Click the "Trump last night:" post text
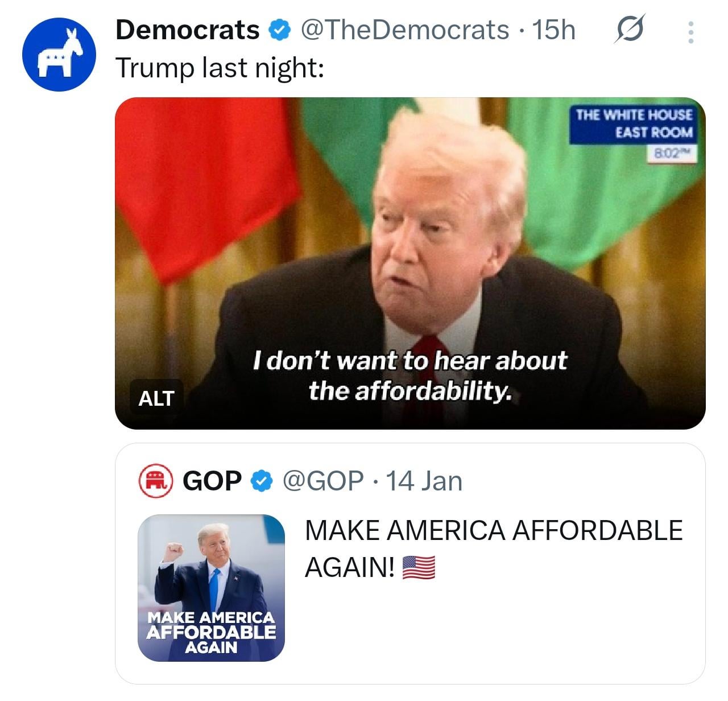 pyautogui.click(x=220, y=68)
